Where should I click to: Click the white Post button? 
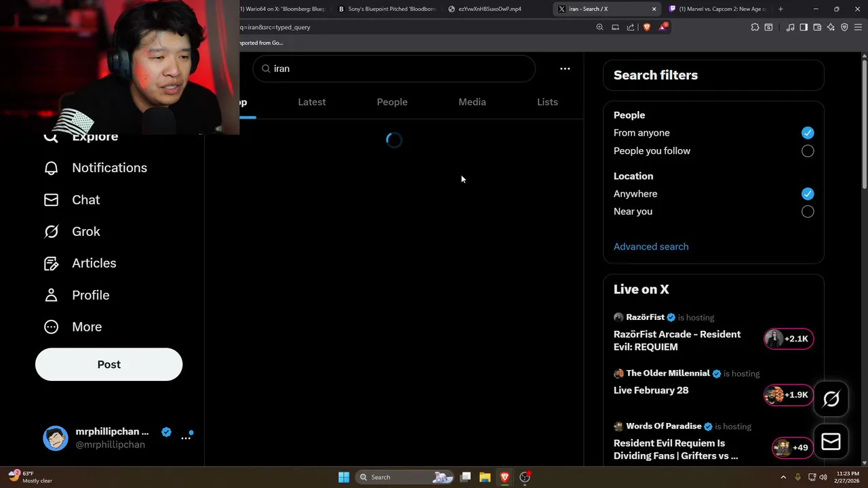coord(108,365)
